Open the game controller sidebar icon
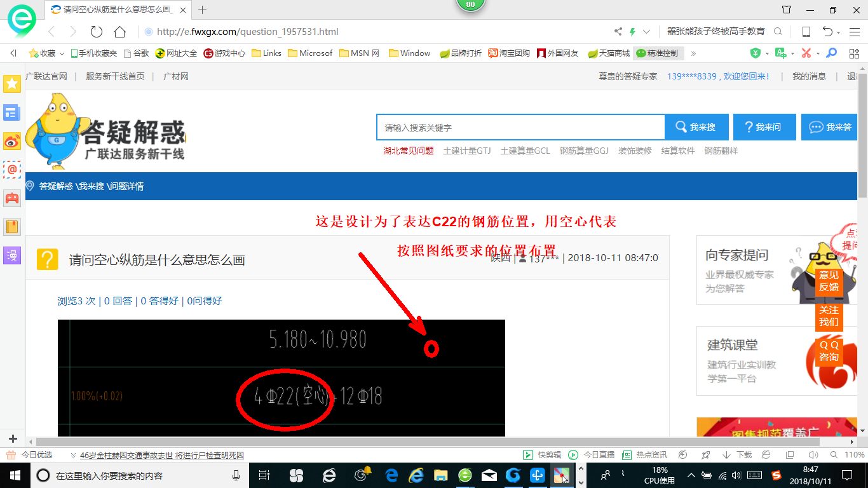 (x=12, y=198)
